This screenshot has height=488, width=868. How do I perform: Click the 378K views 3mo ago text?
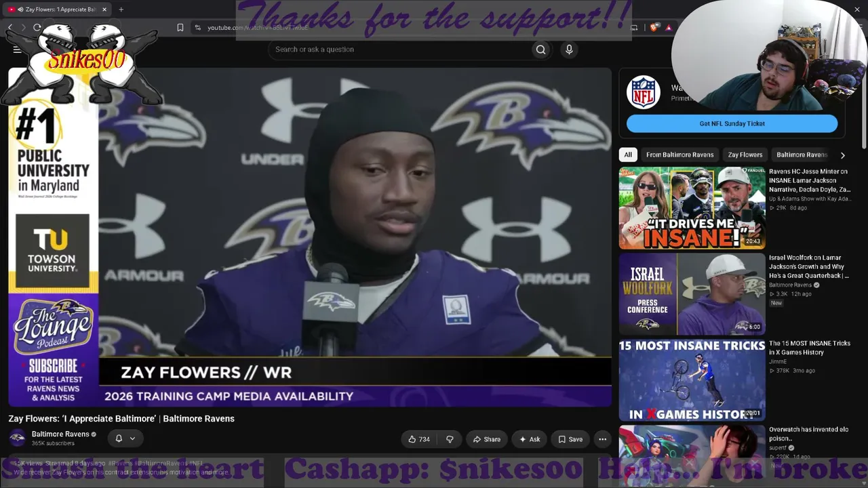coord(792,371)
